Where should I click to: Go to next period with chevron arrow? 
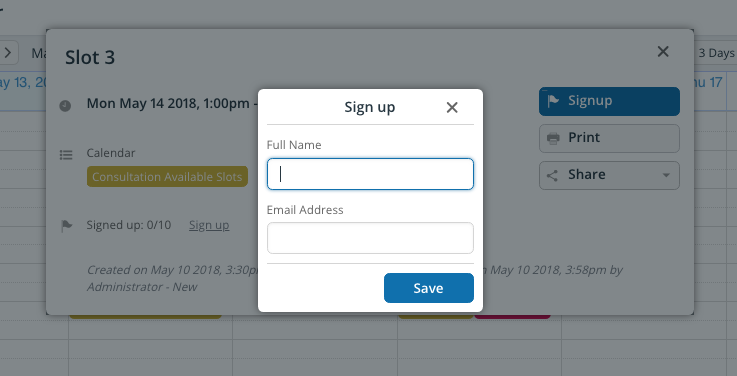pyautogui.click(x=8, y=52)
